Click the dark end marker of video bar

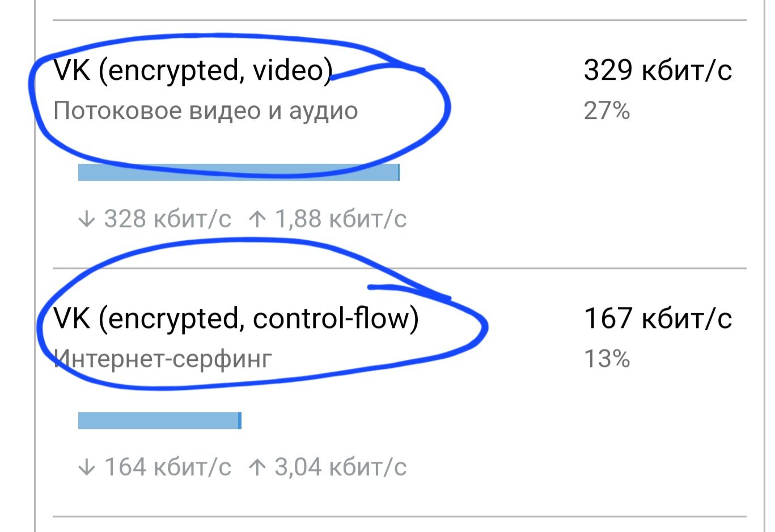(x=399, y=172)
